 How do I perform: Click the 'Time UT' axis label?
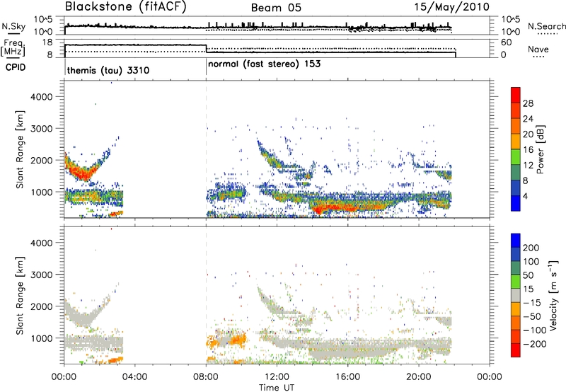(x=277, y=388)
